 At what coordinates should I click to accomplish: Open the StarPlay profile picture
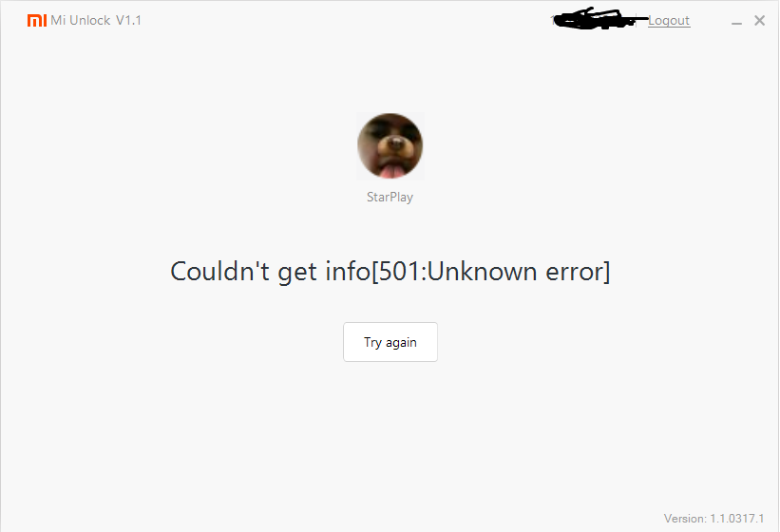click(x=390, y=145)
